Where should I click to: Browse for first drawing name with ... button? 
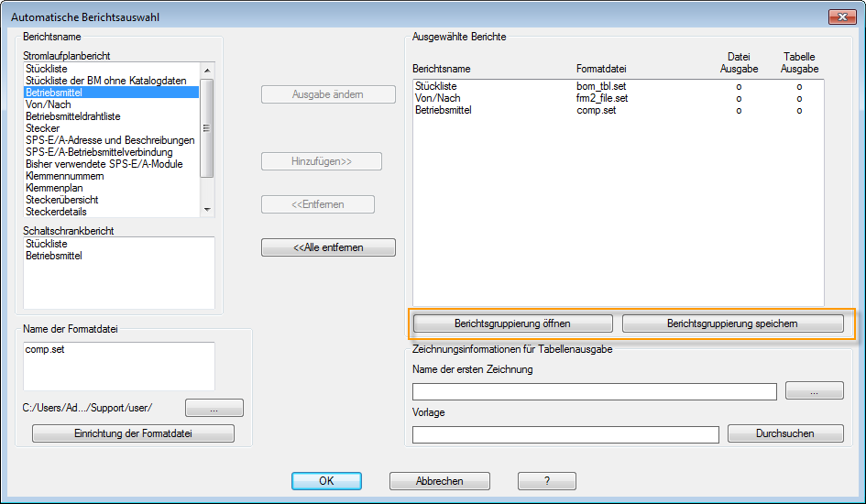[x=814, y=390]
